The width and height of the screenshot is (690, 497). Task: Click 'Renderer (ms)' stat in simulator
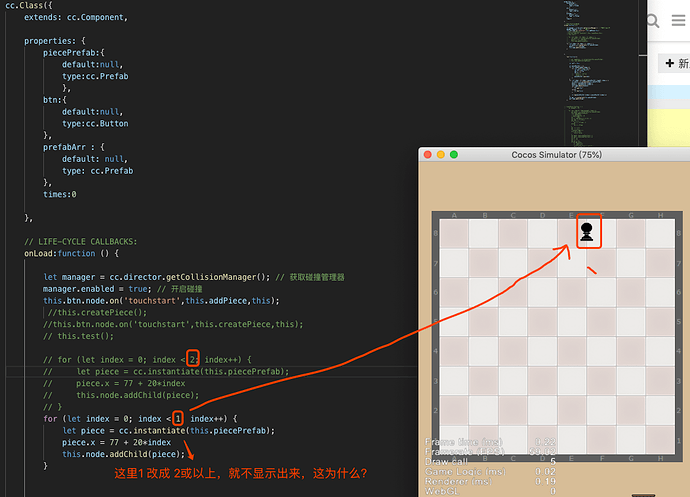point(458,482)
